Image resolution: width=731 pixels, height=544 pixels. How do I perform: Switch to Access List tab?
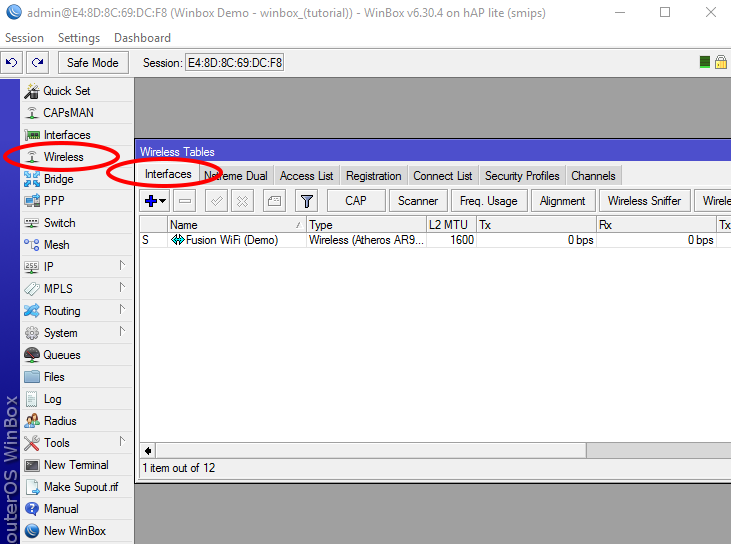307,176
